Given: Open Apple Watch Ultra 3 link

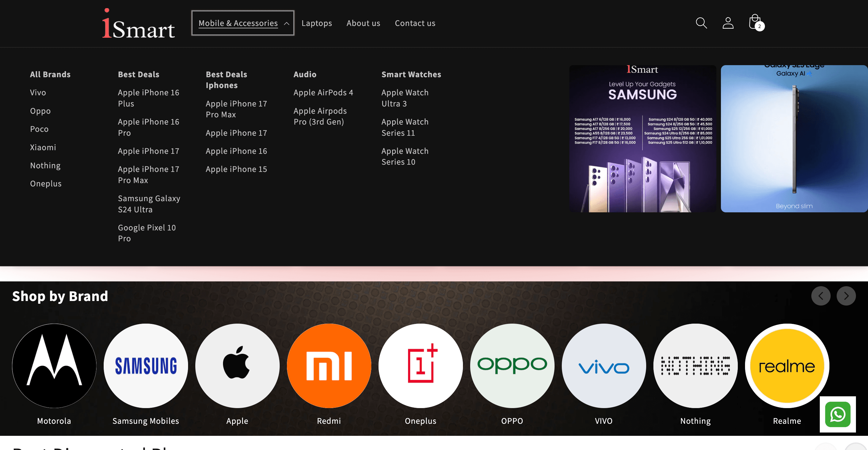Looking at the screenshot, I should 405,98.
